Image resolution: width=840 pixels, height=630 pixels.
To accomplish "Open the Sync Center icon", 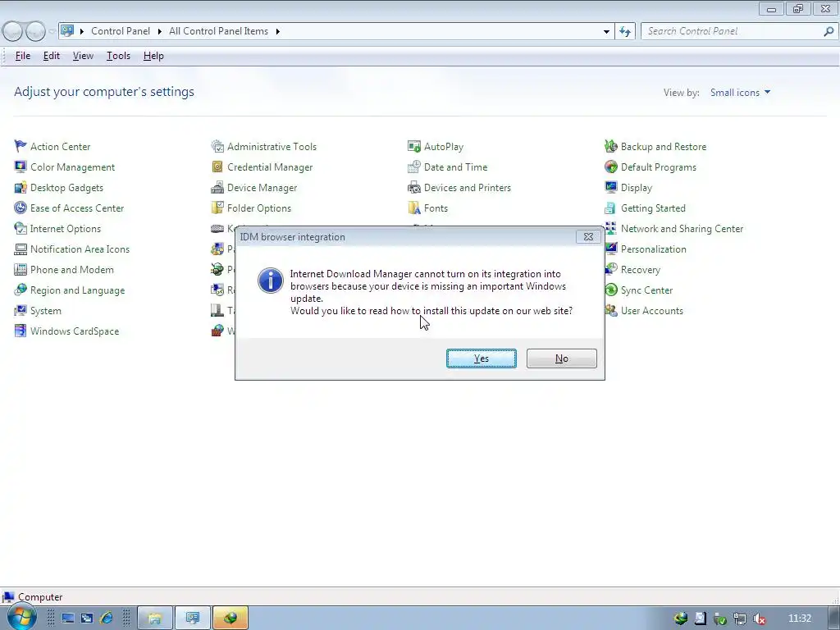I will 610,290.
